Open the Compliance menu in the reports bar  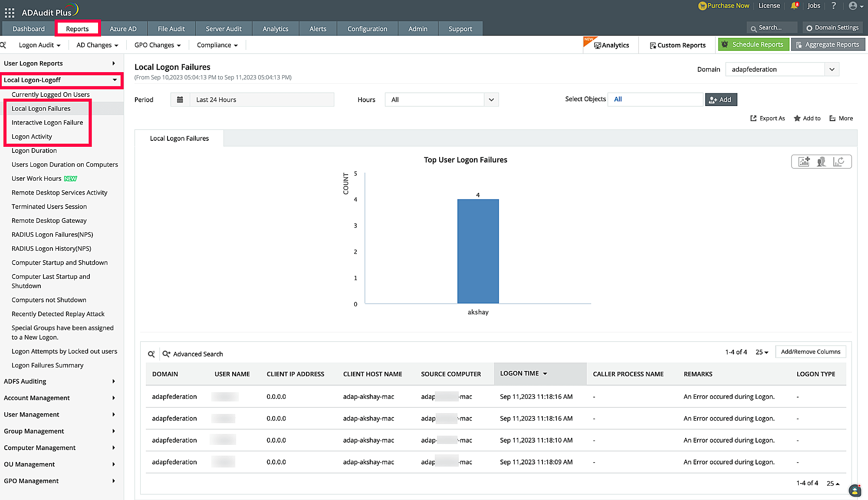pos(216,45)
